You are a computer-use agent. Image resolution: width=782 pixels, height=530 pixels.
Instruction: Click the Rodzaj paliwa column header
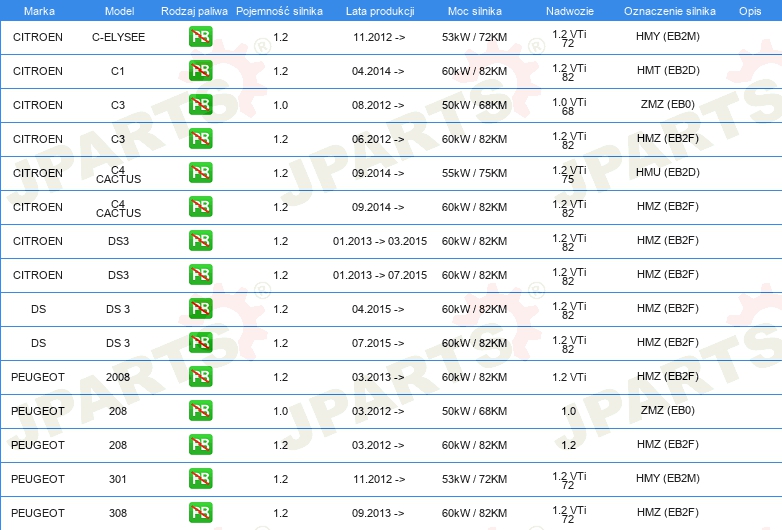coord(194,11)
